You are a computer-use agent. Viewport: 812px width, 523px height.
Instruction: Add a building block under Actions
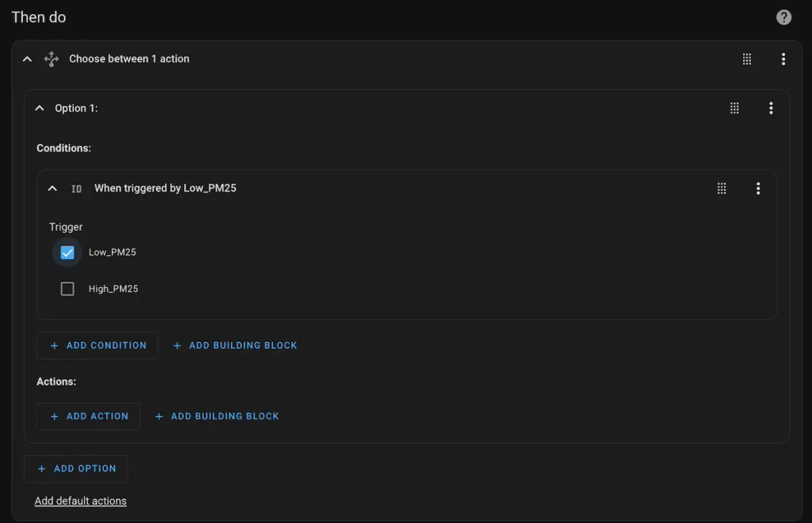pyautogui.click(x=216, y=416)
